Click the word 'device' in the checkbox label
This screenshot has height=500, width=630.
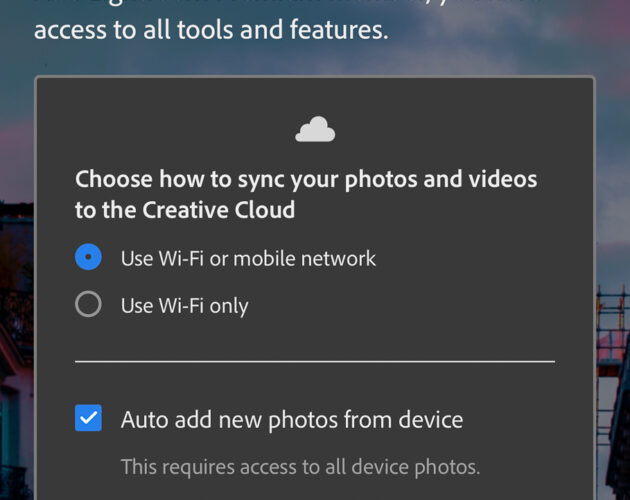coord(431,420)
